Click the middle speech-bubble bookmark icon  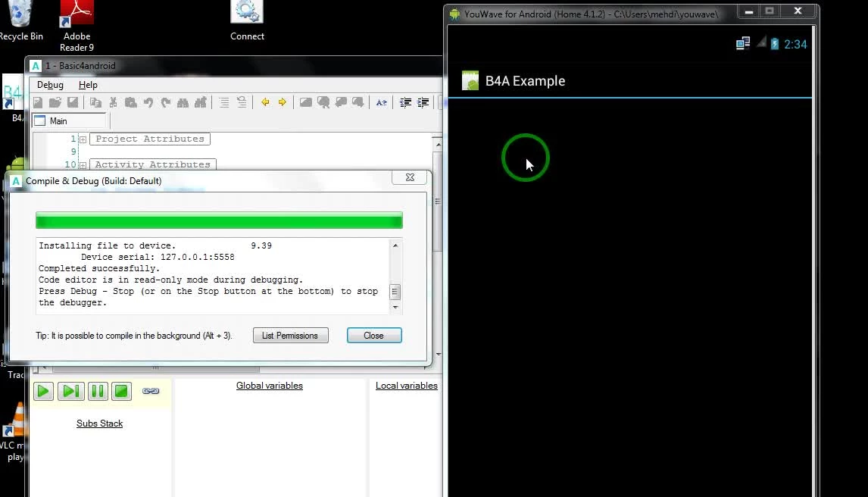click(x=341, y=102)
